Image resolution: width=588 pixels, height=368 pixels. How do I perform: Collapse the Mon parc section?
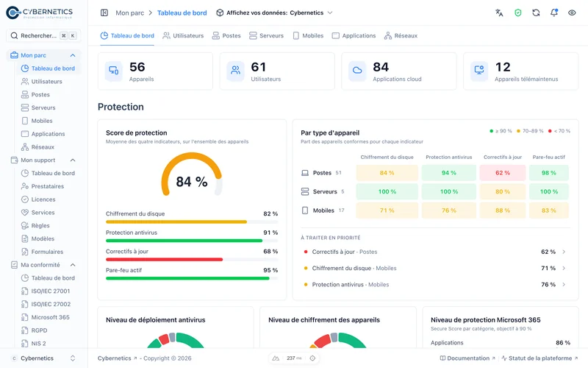pyautogui.click(x=73, y=55)
